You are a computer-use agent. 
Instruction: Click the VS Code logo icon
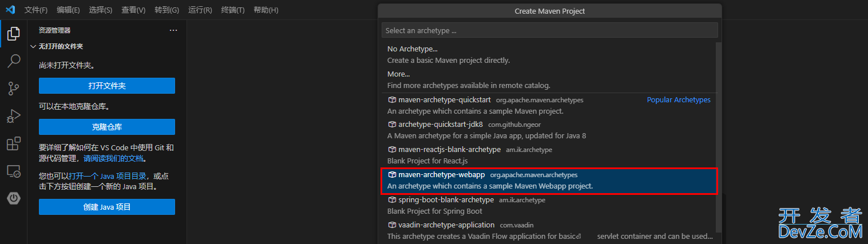(x=10, y=10)
